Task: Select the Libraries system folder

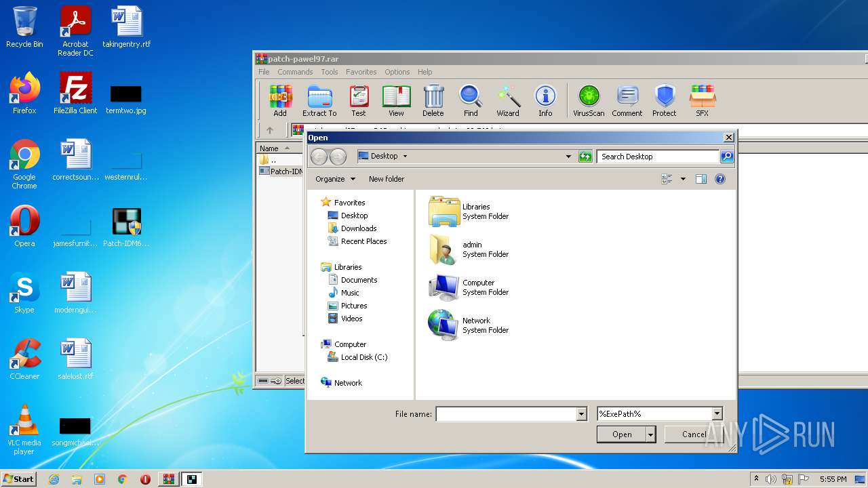Action: point(469,211)
